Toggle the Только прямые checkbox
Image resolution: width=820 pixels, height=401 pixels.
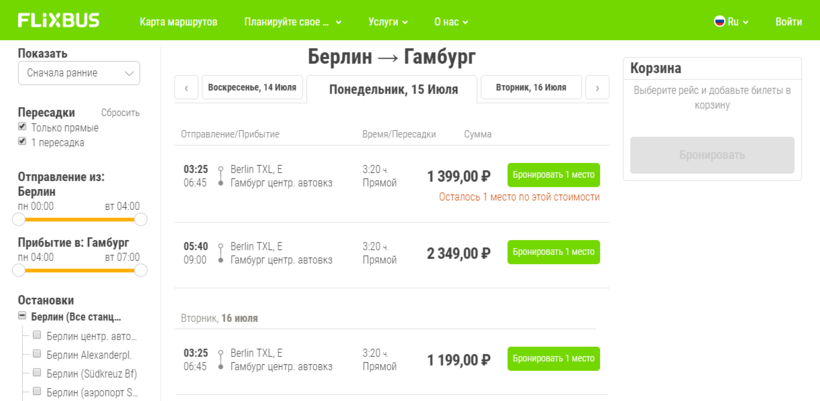(x=23, y=127)
